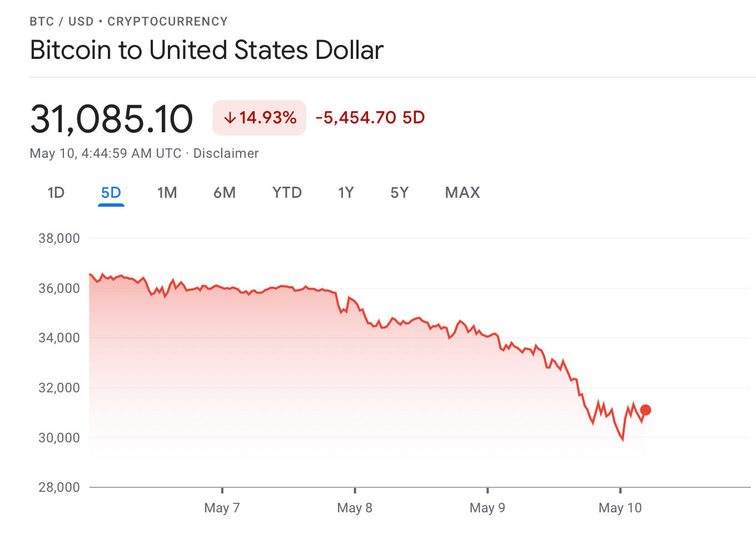This screenshot has height=534, width=756.
Task: Click the May 9 axis label
Action: (487, 508)
